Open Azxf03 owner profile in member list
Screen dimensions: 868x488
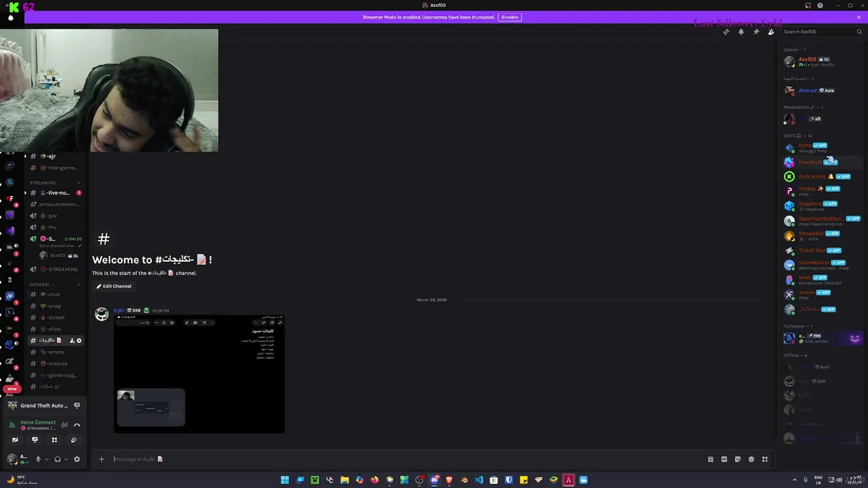pos(822,62)
